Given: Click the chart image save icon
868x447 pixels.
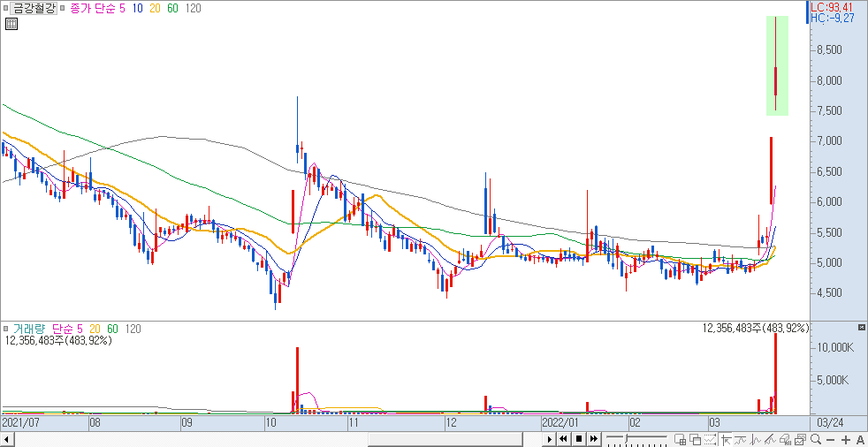Looking at the screenshot, I should [x=801, y=439].
